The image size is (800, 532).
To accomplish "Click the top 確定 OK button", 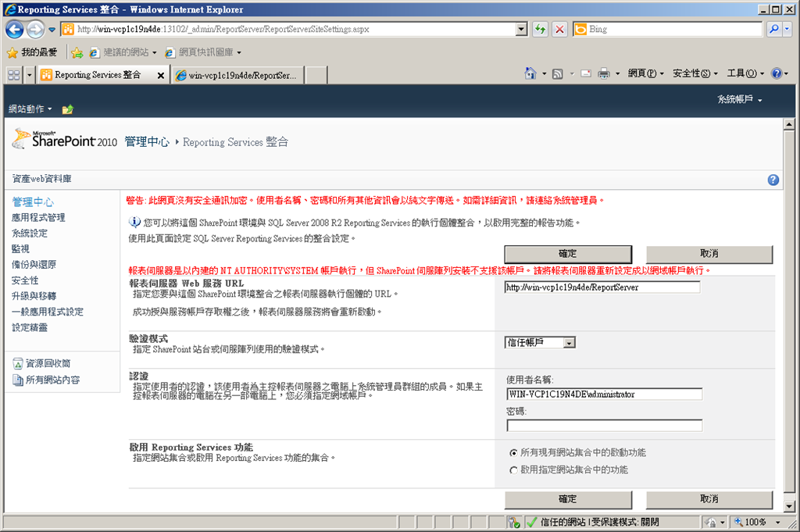I will (568, 254).
